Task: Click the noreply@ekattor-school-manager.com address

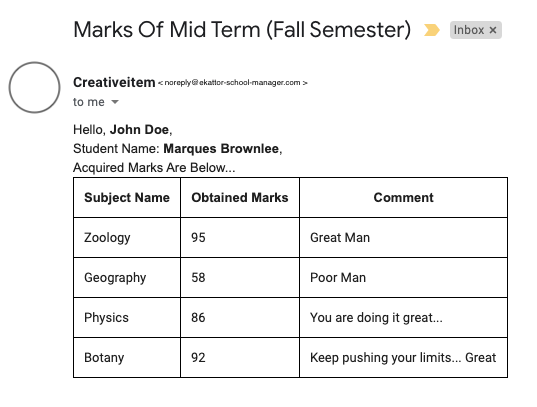Action: pyautogui.click(x=233, y=83)
